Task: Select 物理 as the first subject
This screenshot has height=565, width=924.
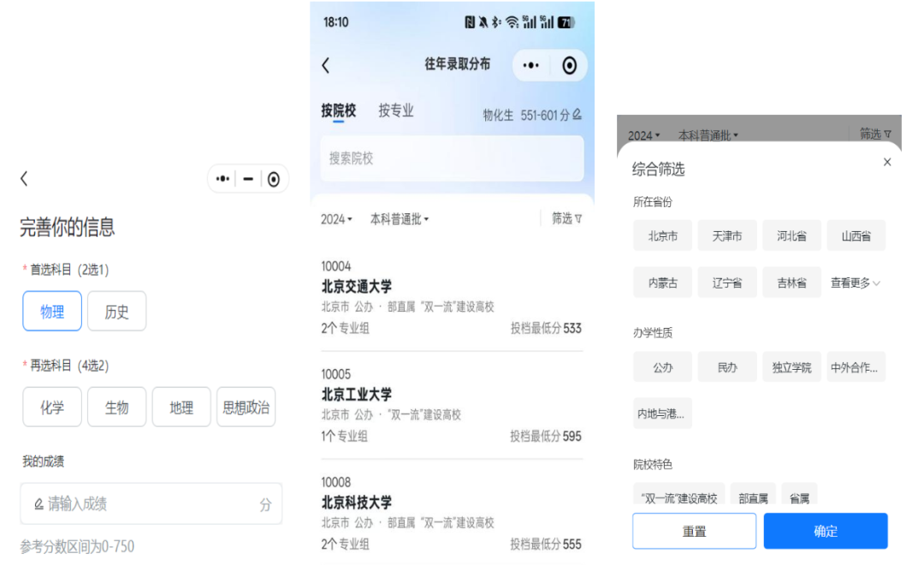Action: click(52, 312)
